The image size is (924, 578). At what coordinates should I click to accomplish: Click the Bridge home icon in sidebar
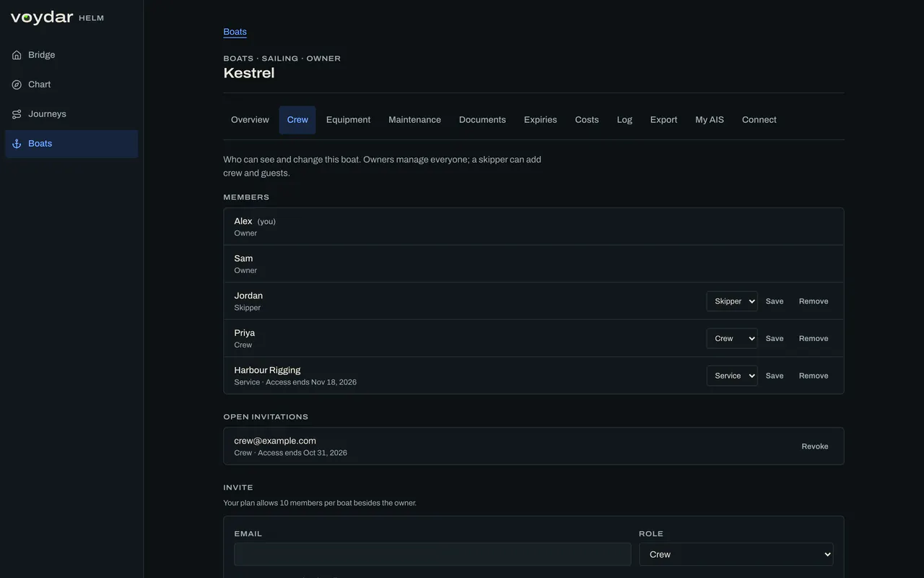(17, 55)
